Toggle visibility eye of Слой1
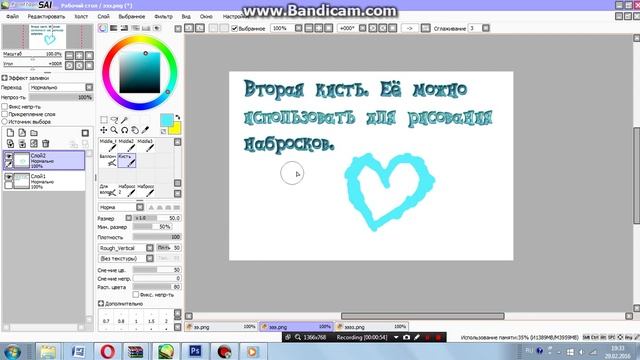This screenshot has height=360, width=640. [x=9, y=177]
